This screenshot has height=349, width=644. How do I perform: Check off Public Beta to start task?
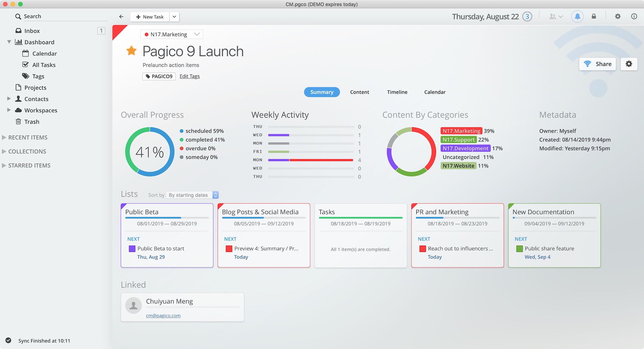tap(132, 248)
